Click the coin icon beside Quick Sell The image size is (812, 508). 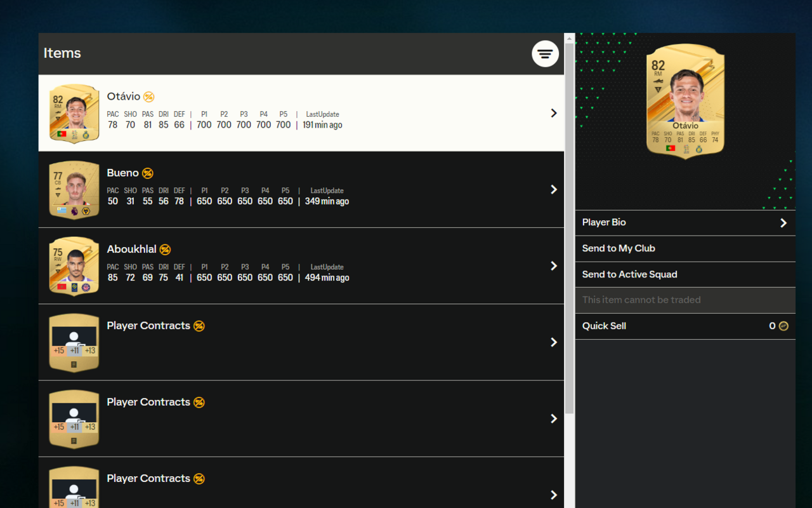(x=783, y=326)
